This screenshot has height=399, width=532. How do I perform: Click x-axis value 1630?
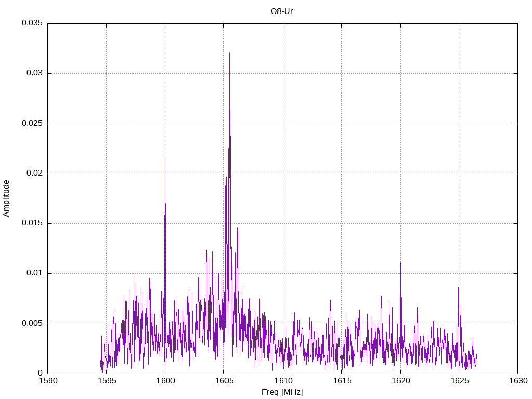[x=518, y=381]
